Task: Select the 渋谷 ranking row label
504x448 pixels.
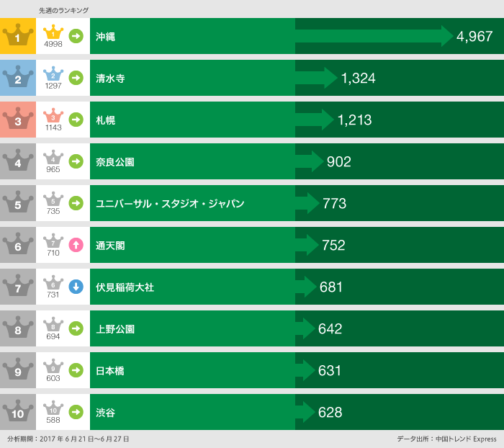Action: coord(106,413)
